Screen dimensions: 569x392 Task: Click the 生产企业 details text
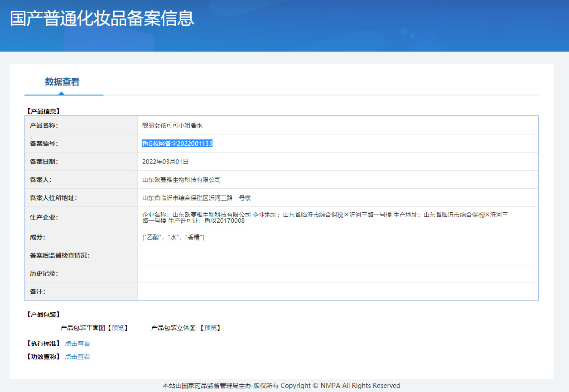coord(325,217)
